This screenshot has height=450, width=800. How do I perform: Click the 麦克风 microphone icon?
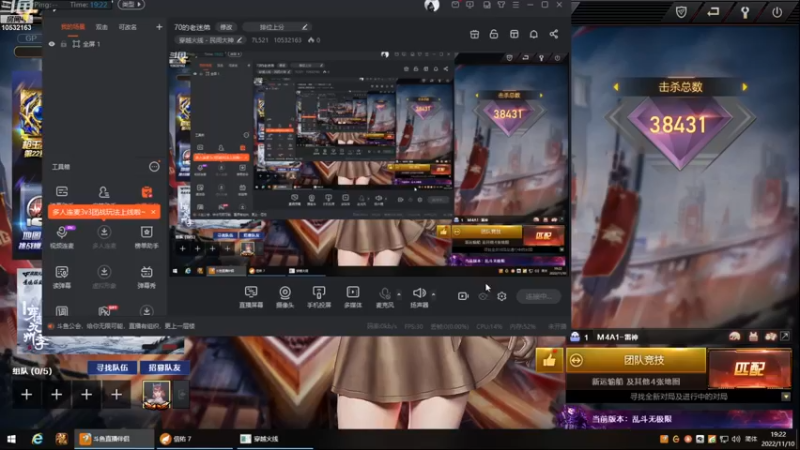(385, 293)
